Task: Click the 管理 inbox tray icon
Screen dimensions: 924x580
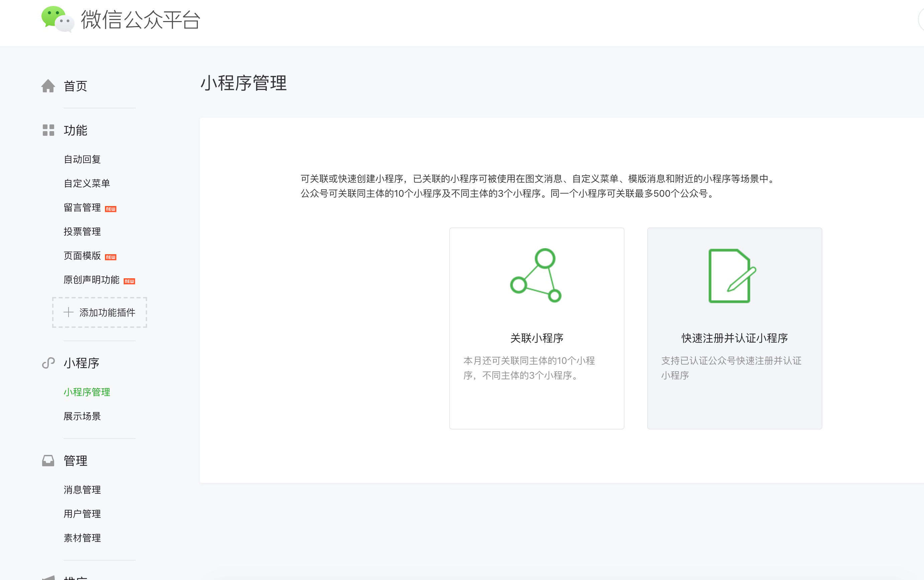Action: tap(48, 460)
